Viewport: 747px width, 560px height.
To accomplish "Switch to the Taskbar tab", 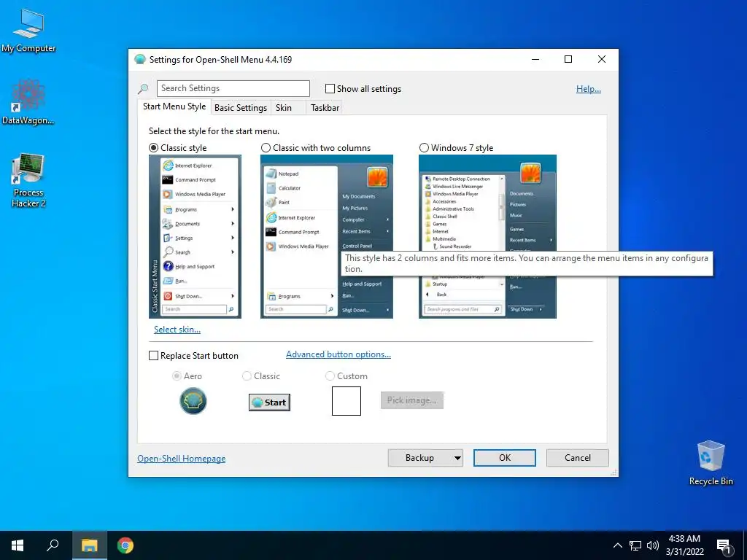I will tap(325, 108).
